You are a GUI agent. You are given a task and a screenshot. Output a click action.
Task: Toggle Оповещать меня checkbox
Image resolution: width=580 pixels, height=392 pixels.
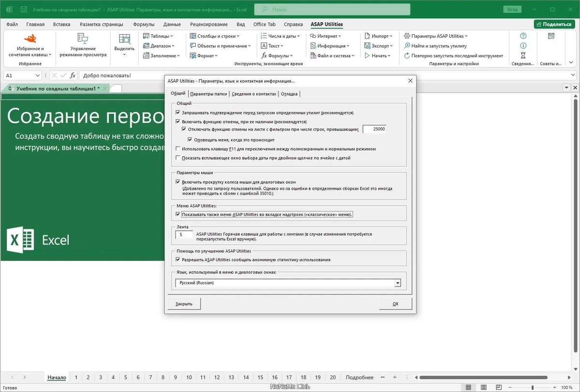190,139
